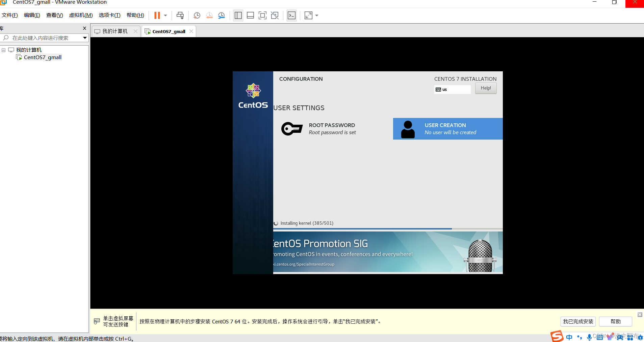Toggle the thumbnail bar view
The width and height of the screenshot is (644, 342).
[250, 16]
